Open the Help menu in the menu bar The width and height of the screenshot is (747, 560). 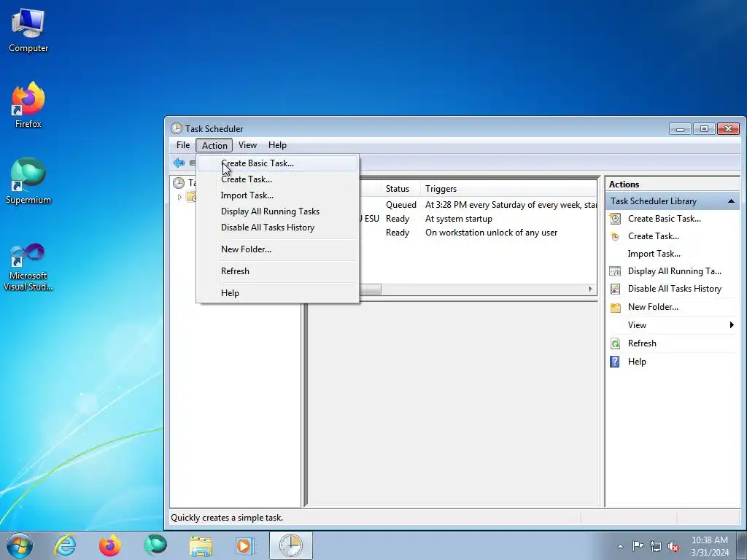[277, 145]
